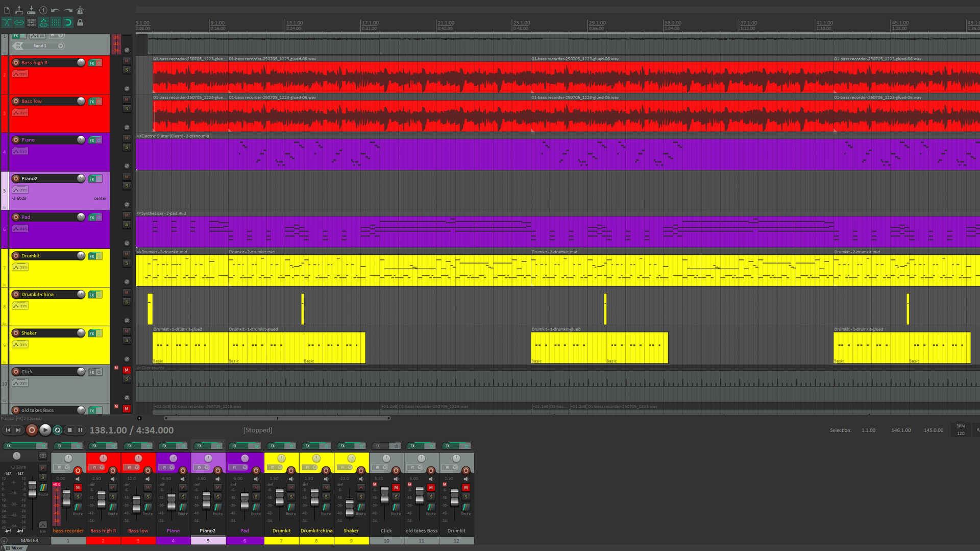Toggle the lock icon in toolbar
The height and width of the screenshot is (551, 980).
tap(80, 22)
